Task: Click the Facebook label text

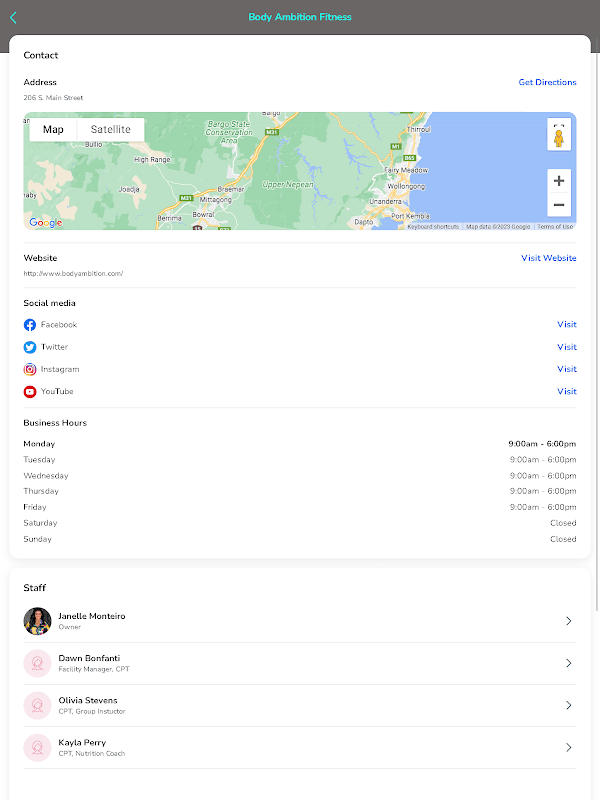Action: (x=59, y=324)
